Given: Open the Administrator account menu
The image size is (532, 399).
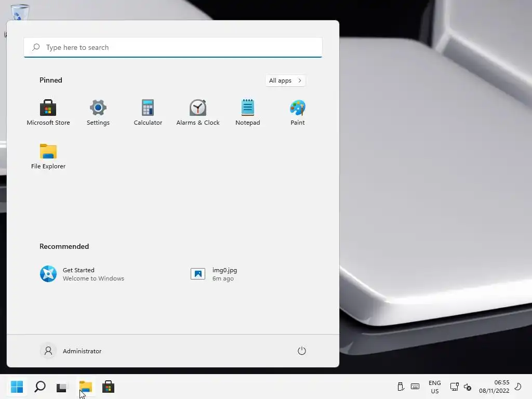Looking at the screenshot, I should point(71,351).
